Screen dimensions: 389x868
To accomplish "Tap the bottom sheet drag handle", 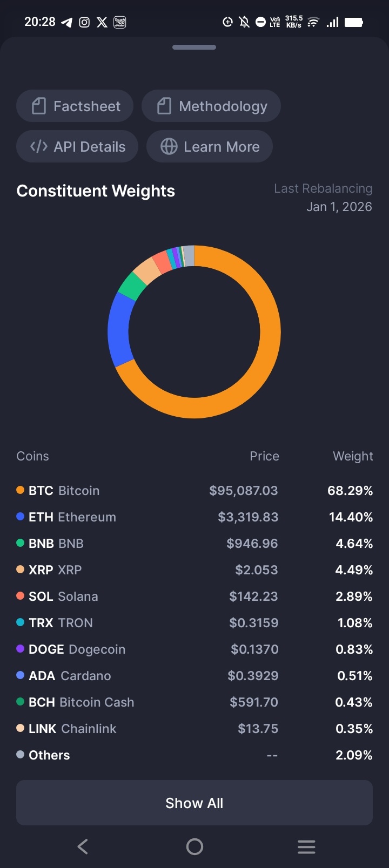I will (x=194, y=47).
